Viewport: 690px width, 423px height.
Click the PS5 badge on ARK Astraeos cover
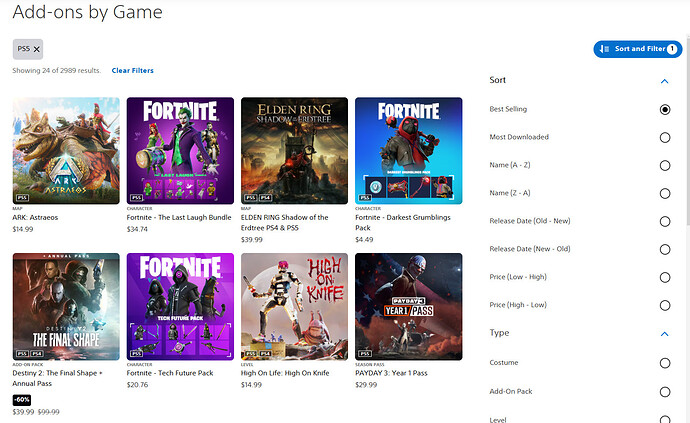pyautogui.click(x=22, y=198)
